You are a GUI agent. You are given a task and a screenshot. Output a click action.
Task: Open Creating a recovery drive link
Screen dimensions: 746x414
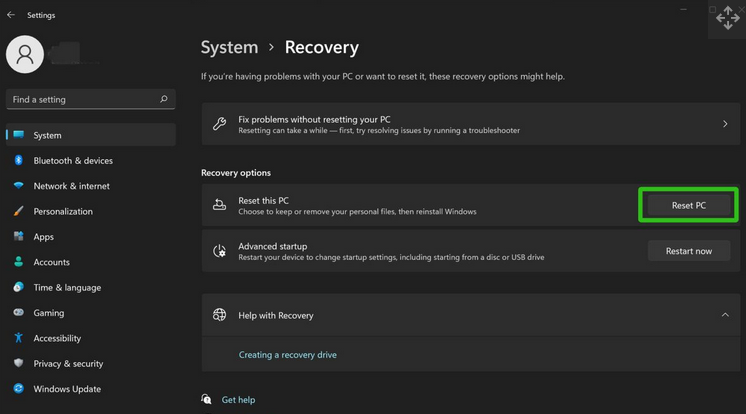tap(287, 355)
